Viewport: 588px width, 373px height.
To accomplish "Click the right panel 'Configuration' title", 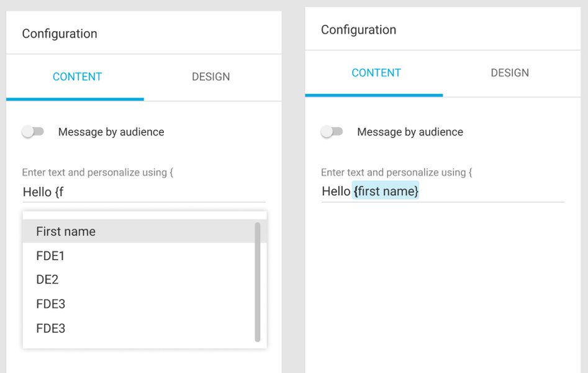I will 358,30.
